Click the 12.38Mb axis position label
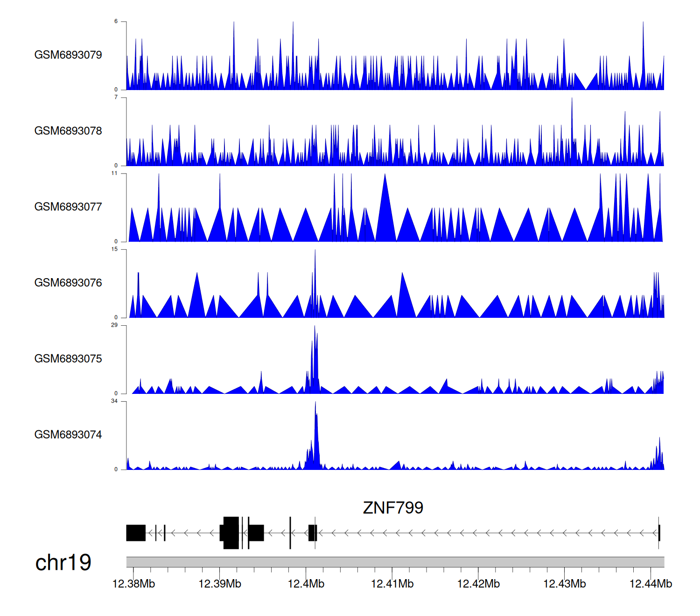700x616 pixels. pyautogui.click(x=133, y=584)
